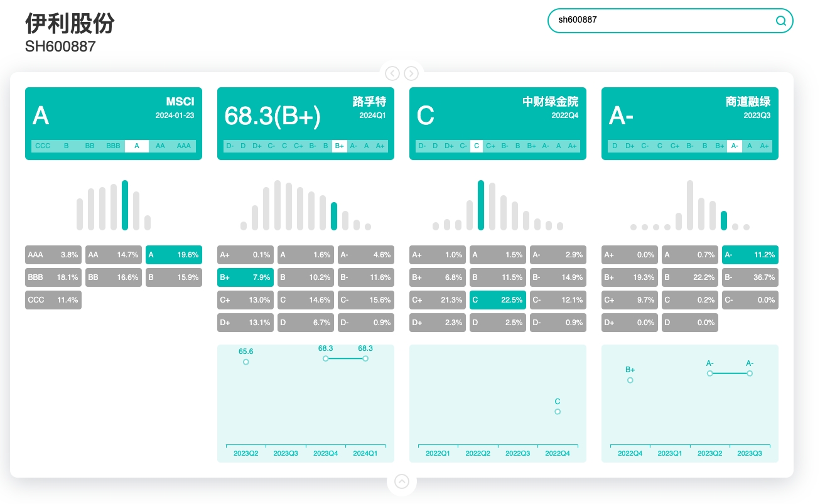Screen dimensions: 825x504
Task: Click the 2023Q4 68.3 point in trend chart
Action: coord(325,358)
